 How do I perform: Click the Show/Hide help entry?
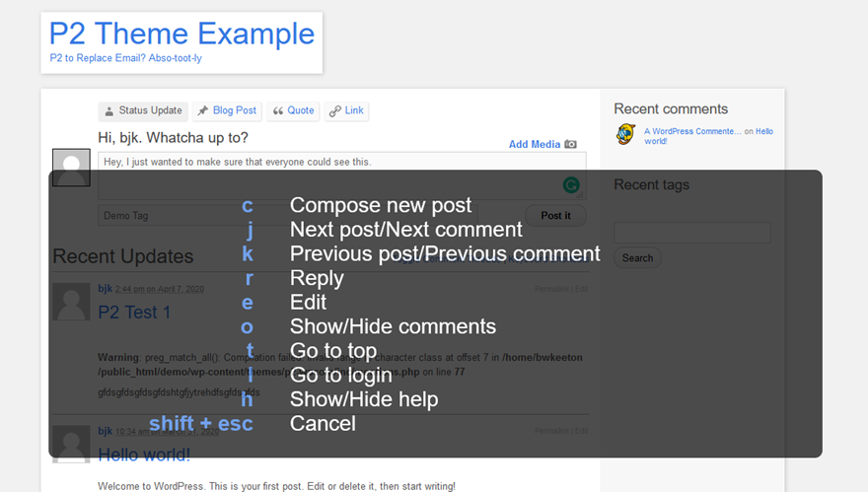[364, 399]
